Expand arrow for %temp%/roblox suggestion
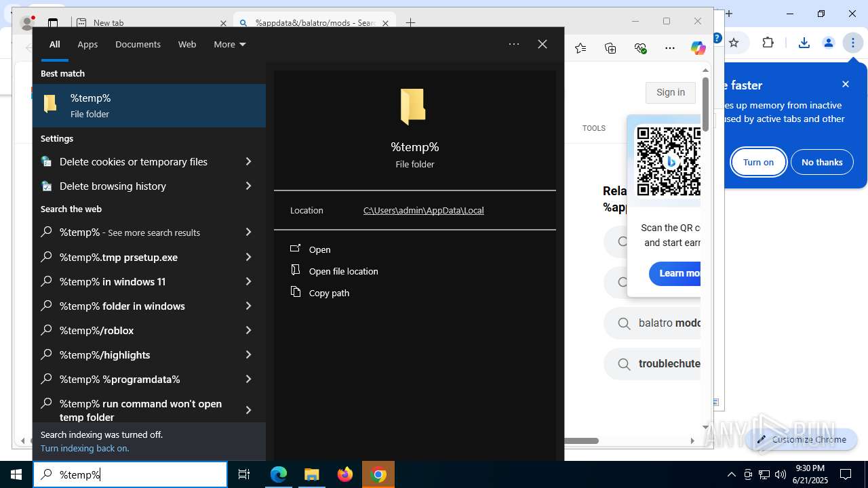 (248, 330)
